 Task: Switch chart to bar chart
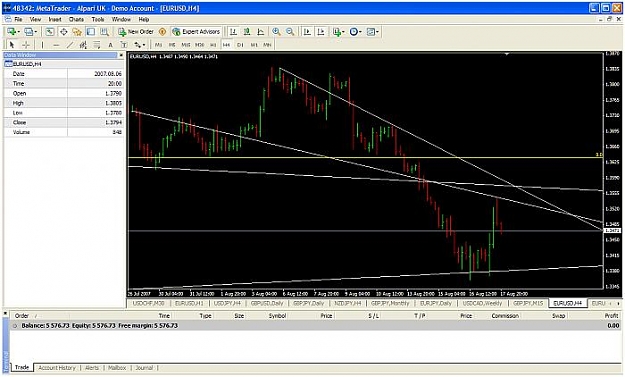point(233,31)
